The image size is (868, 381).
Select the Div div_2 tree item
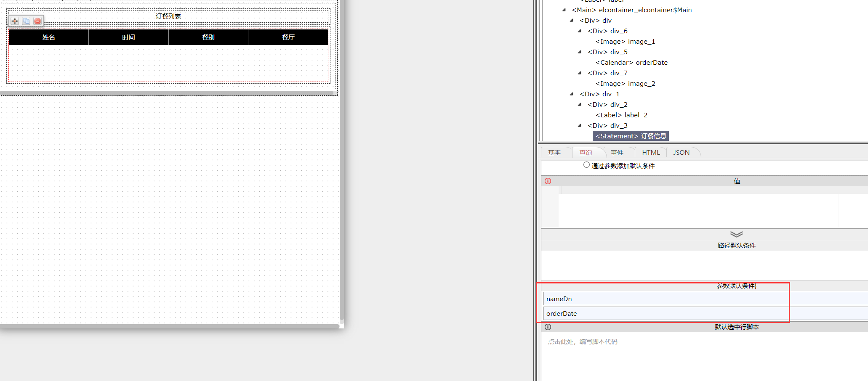click(607, 104)
